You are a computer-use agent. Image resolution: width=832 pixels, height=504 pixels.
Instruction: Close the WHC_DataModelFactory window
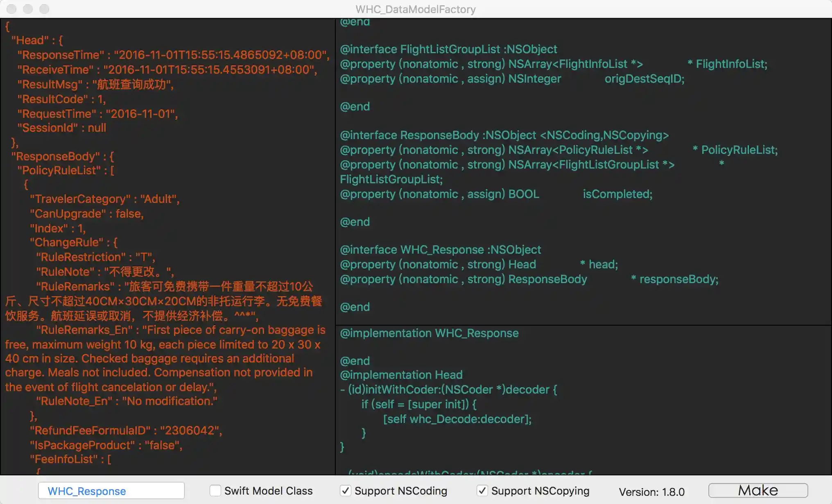tap(12, 9)
